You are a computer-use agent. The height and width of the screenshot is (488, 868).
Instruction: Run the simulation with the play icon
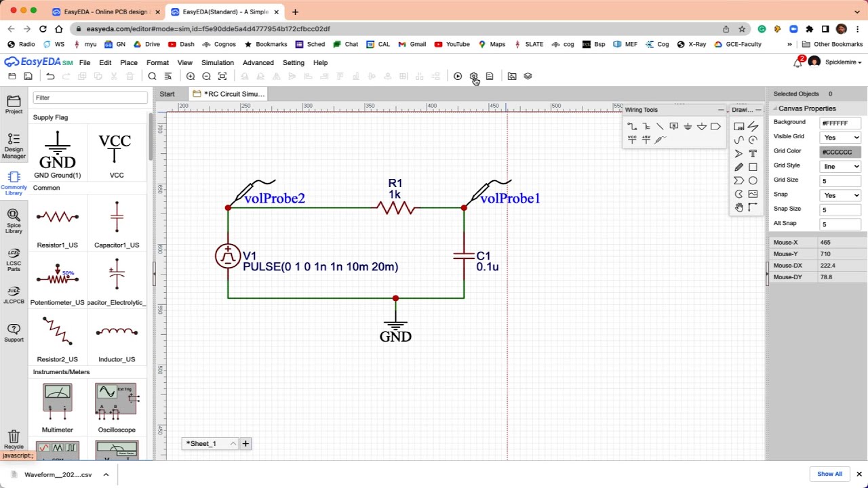point(458,77)
